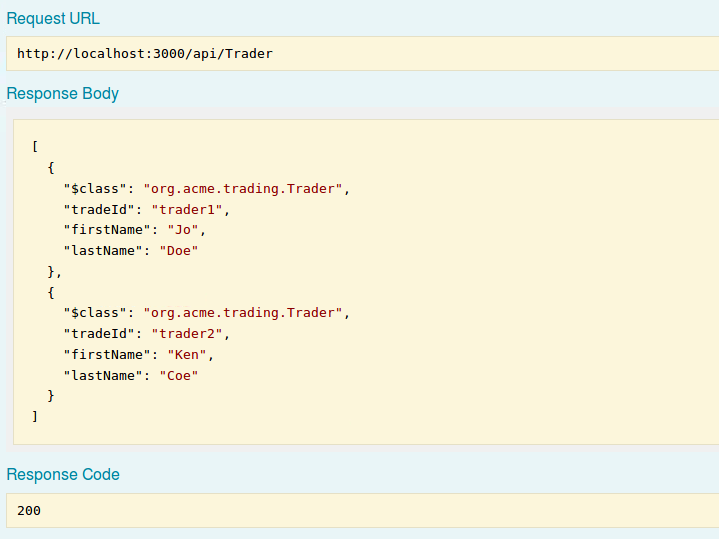Image resolution: width=719 pixels, height=539 pixels.
Task: Click the Response Code heading
Action: [63, 474]
